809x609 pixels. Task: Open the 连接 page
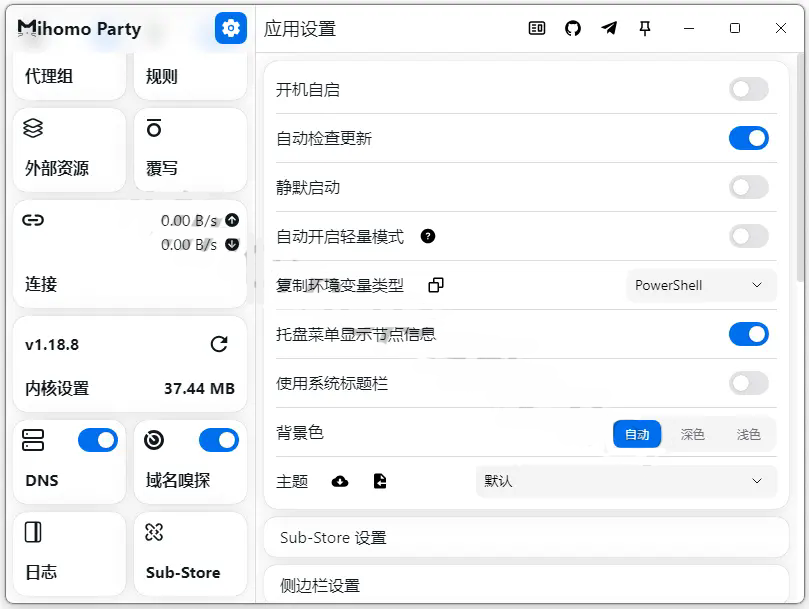pos(130,254)
